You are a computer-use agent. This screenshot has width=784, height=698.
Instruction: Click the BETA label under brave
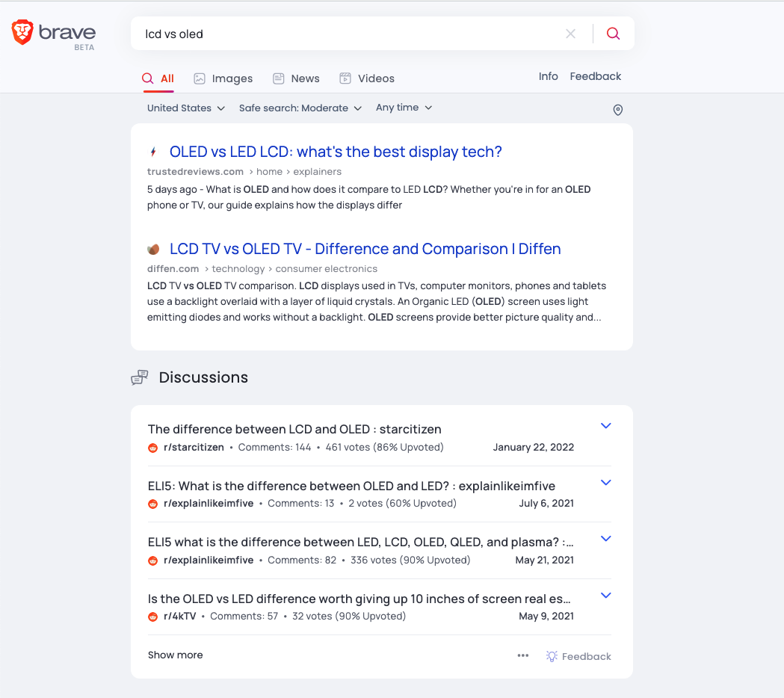(x=84, y=48)
